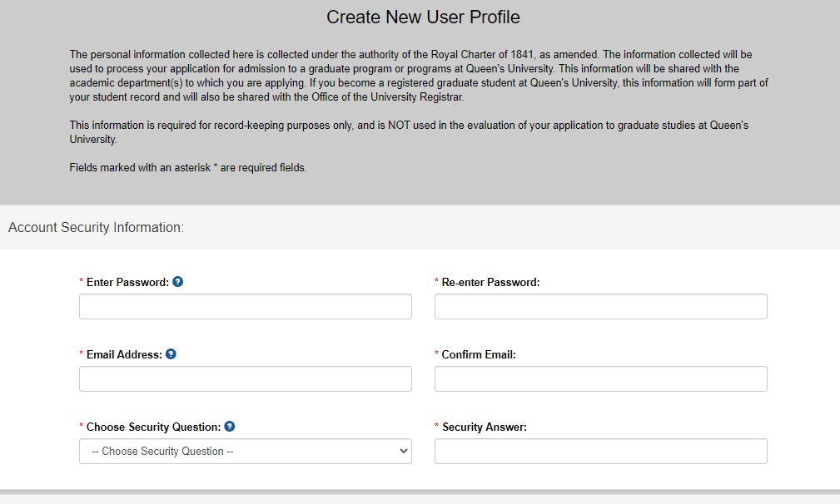
Task: Click the help icon beside Enter Password
Action: [177, 282]
